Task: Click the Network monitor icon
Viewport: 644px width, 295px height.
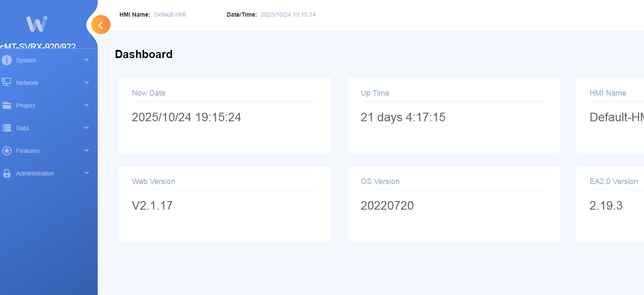Action: (x=6, y=82)
